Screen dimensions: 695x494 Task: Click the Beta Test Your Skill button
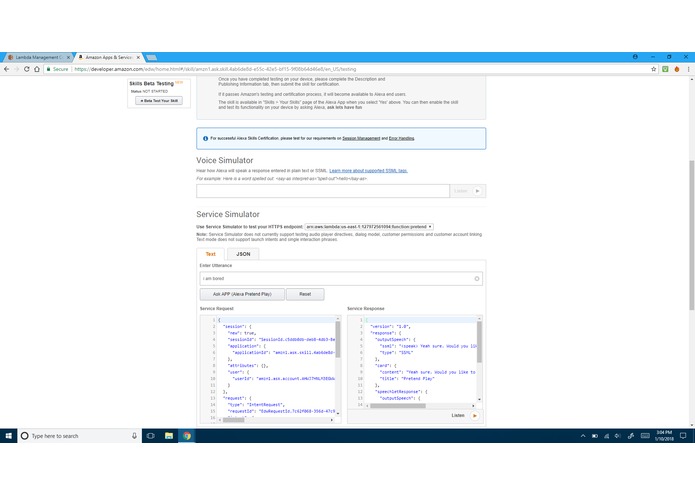tap(159, 101)
